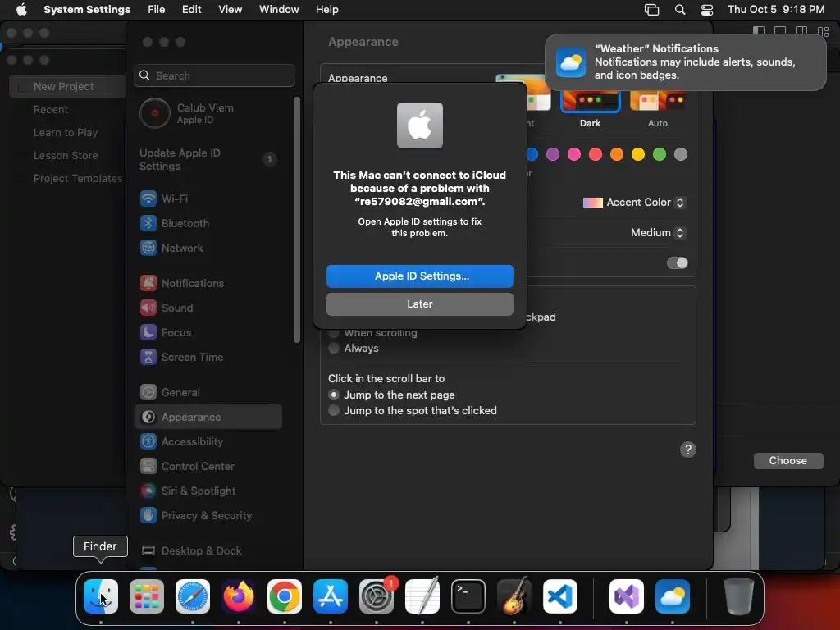
Task: Open Weather app in the dock
Action: coord(673,596)
